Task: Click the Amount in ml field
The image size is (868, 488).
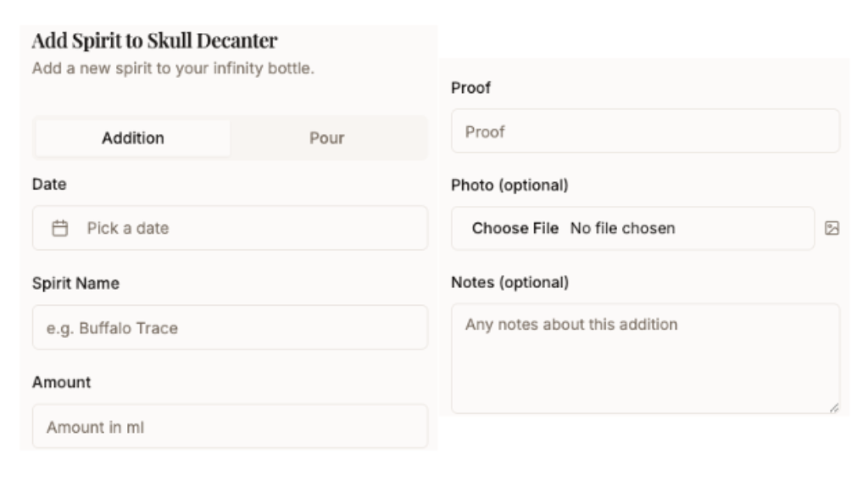Action: pos(230,426)
